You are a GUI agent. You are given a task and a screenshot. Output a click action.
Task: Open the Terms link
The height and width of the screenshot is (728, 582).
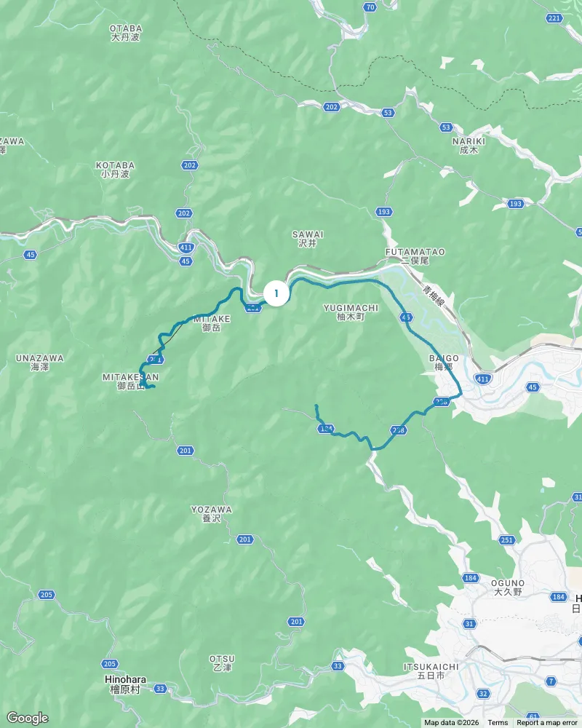(498, 722)
